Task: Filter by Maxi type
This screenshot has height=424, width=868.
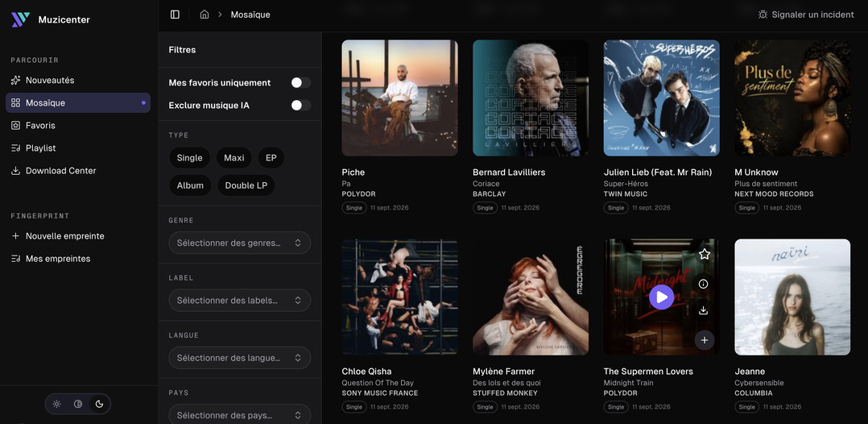Action: [234, 158]
